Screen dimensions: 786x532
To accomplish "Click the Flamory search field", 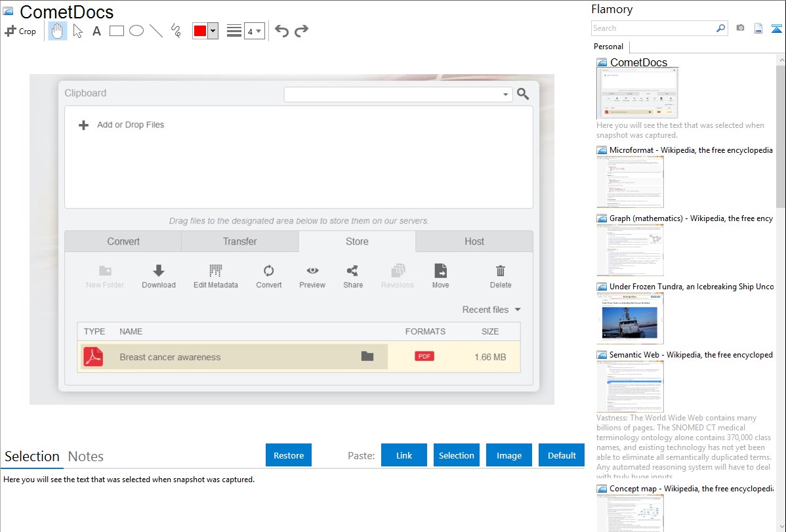I will [x=653, y=28].
